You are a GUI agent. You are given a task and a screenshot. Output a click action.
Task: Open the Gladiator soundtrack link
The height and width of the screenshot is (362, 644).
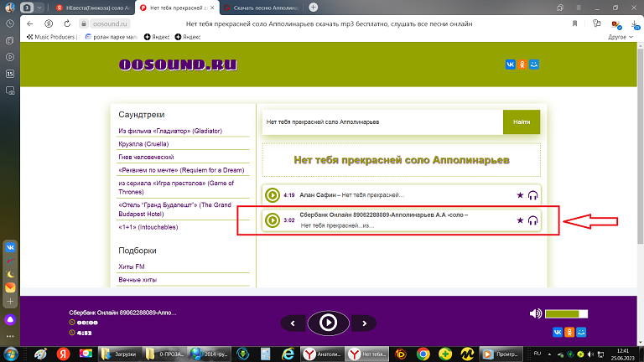[x=170, y=131]
